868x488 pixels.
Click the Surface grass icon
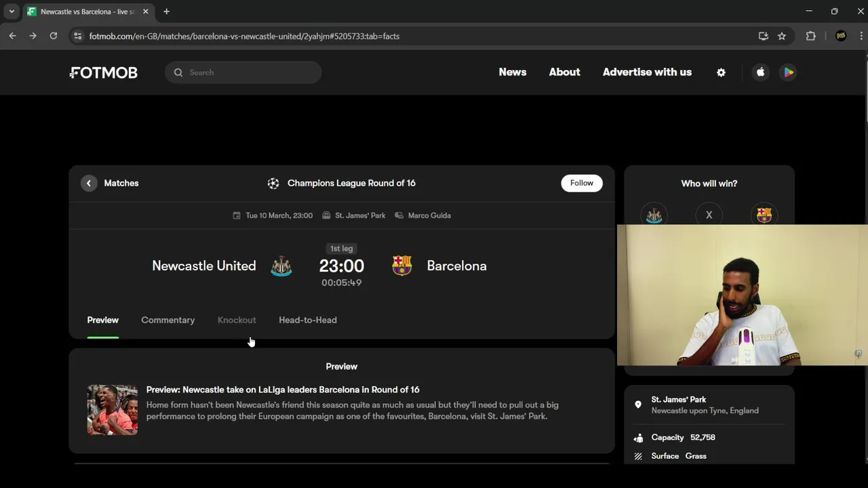pos(638,456)
